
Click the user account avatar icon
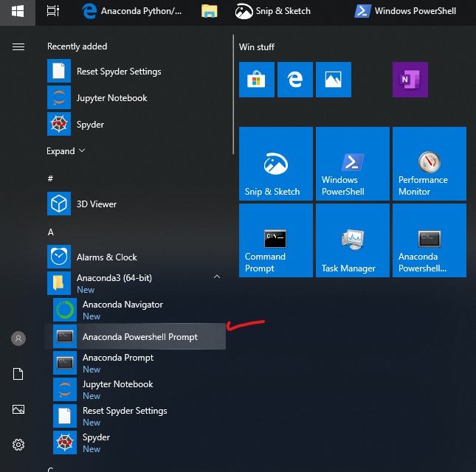tap(18, 339)
